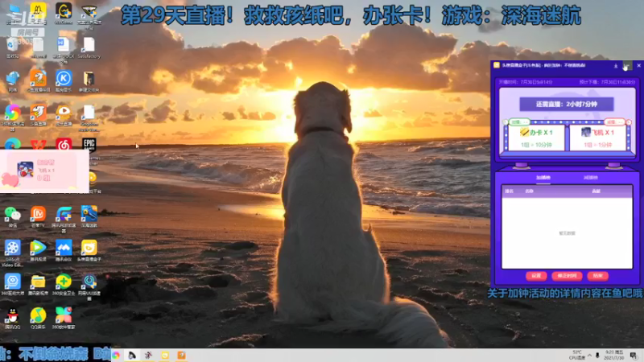Viewport: 644px width, 362px height.
Task: Open the Kugou Music blue K icon
Action: click(x=64, y=78)
